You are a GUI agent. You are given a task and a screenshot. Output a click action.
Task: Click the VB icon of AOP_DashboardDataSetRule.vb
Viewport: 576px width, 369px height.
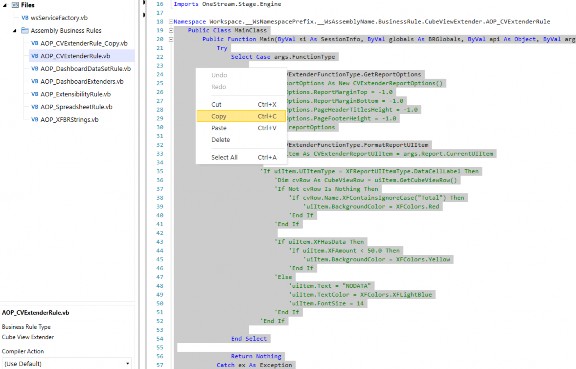[35, 69]
